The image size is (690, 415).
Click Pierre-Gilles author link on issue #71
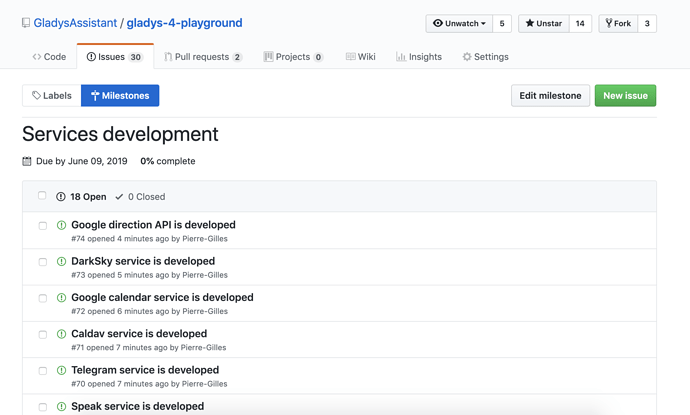[x=203, y=348]
